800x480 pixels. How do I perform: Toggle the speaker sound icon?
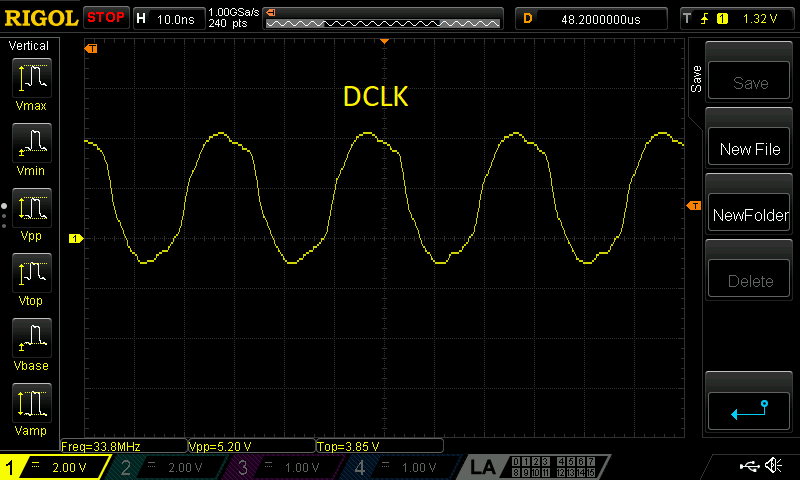[773, 465]
